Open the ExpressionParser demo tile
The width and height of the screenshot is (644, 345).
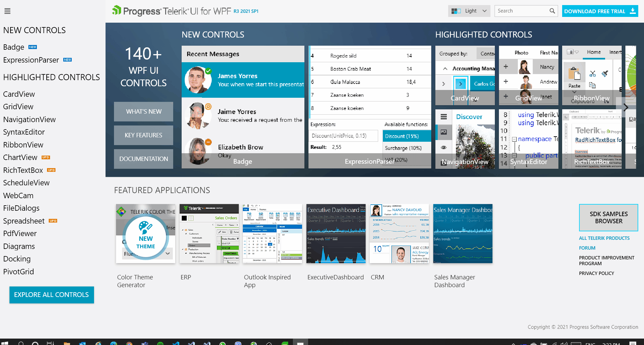point(370,107)
